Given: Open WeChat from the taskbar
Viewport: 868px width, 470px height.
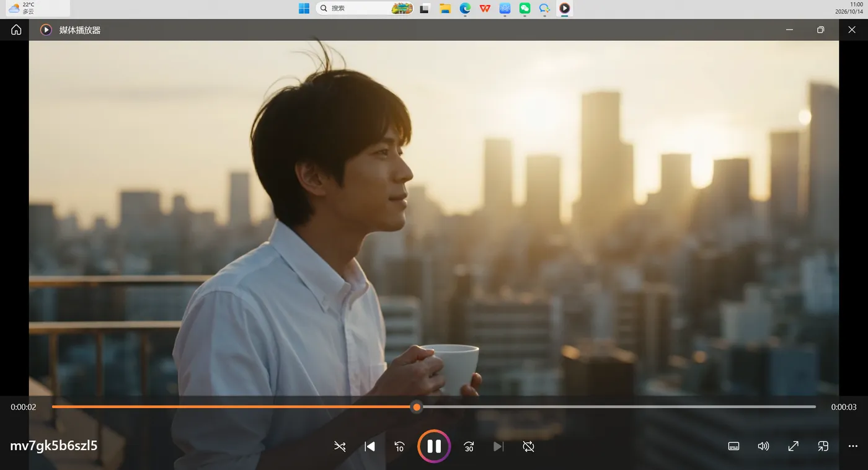Looking at the screenshot, I should (525, 9).
